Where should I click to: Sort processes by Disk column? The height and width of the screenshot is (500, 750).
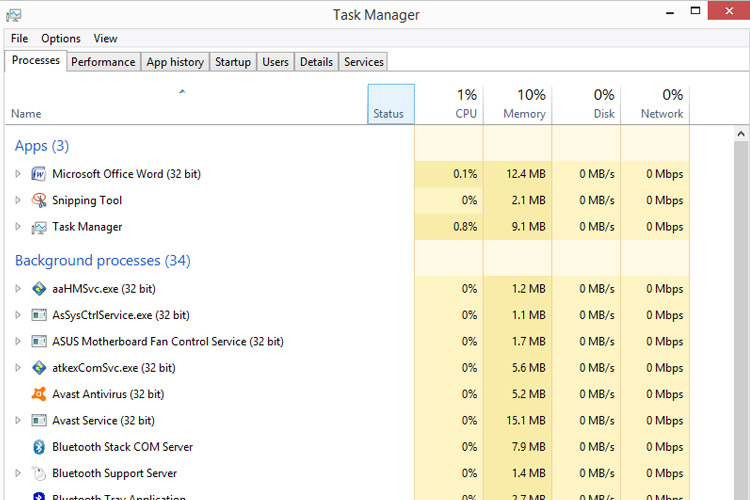point(586,104)
